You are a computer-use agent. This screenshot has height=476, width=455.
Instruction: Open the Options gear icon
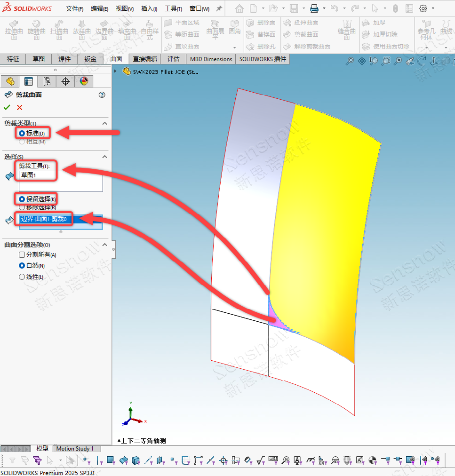(423, 8)
